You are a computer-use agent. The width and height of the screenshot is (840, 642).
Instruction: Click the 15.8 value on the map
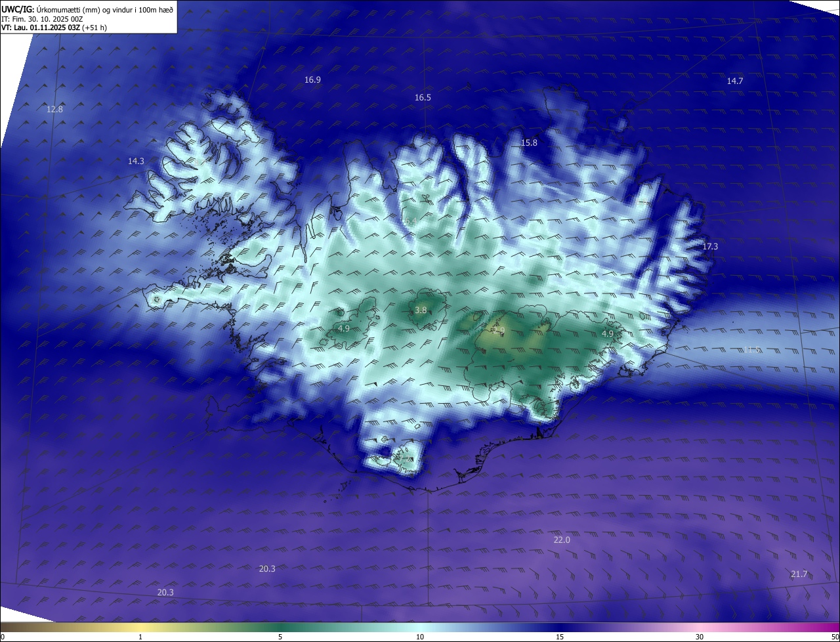coord(529,143)
